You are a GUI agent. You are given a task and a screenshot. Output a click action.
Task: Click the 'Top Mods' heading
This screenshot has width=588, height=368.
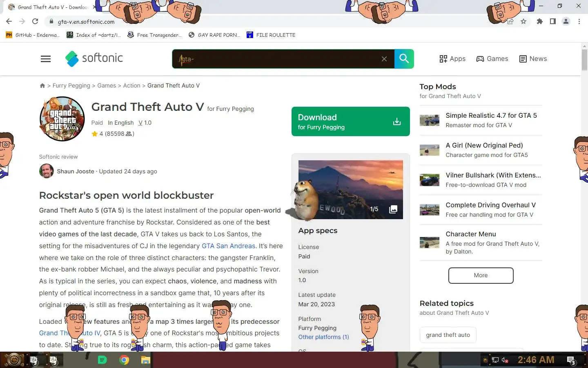[x=438, y=87]
